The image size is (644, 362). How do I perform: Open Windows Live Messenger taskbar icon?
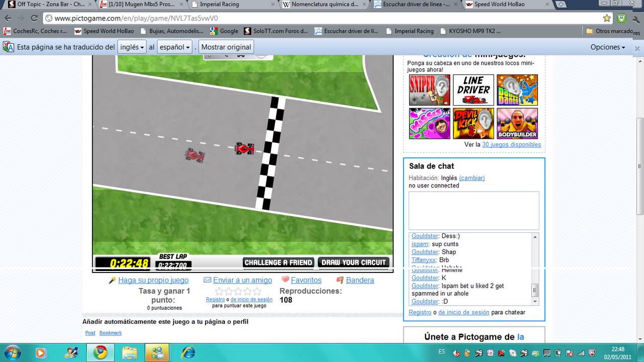157,352
